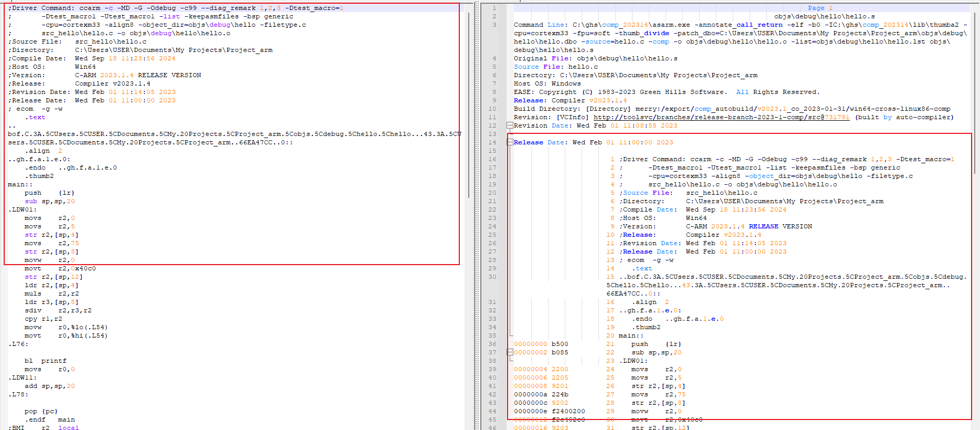Click the dotted splitter between the two panes
Screen dimensions: 980x430
pos(478,215)
